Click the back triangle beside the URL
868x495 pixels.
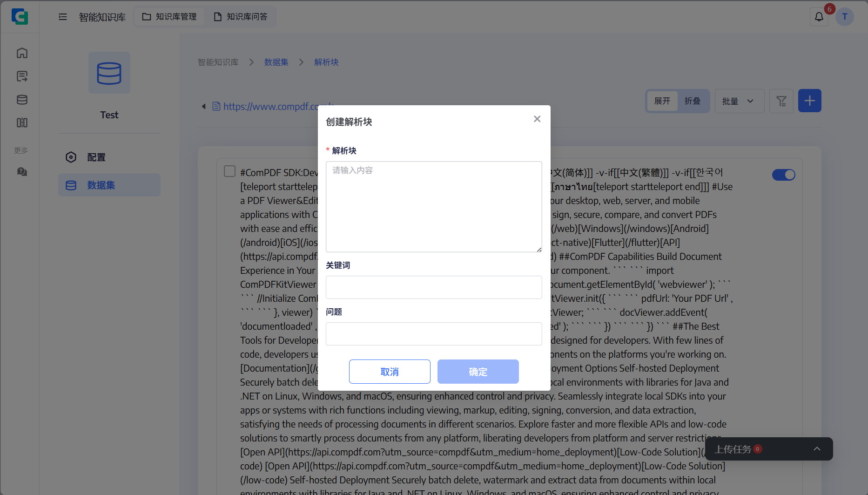pos(203,107)
